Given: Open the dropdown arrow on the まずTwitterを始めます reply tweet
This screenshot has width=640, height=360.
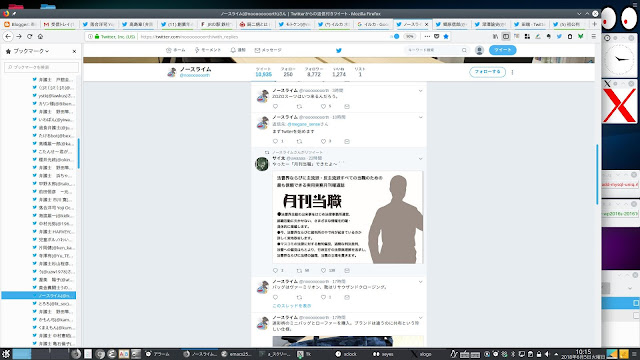Looking at the screenshot, I should 420,118.
